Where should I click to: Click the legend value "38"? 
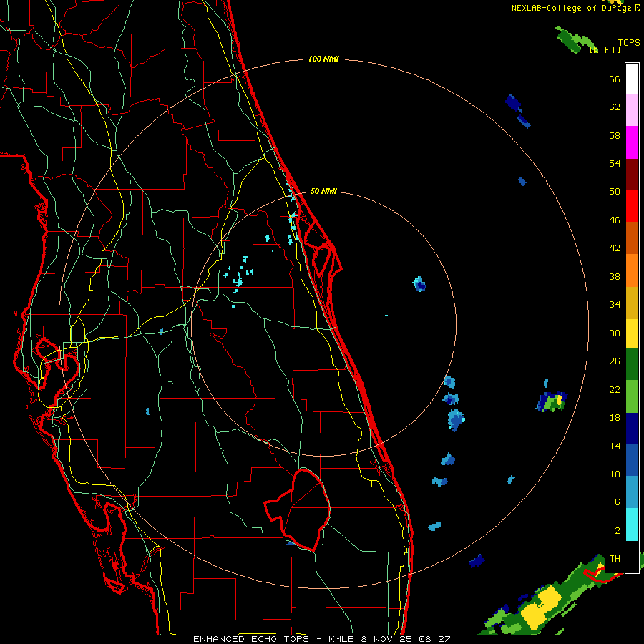[x=615, y=276]
